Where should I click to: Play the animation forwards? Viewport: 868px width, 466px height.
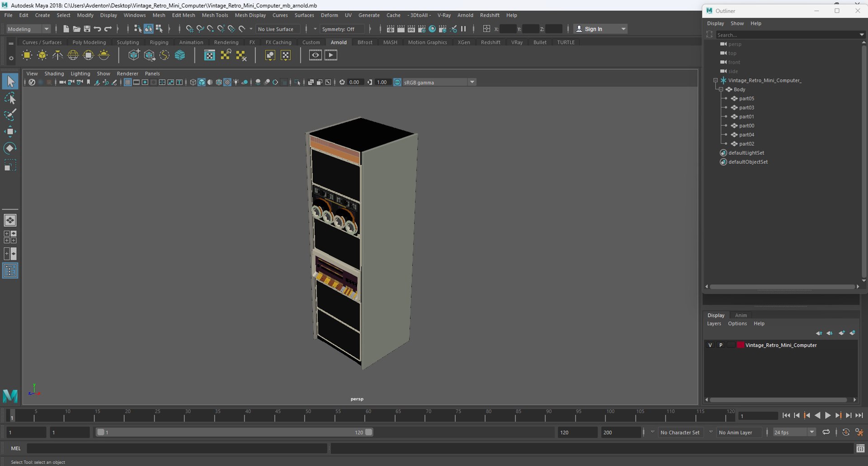coord(828,415)
